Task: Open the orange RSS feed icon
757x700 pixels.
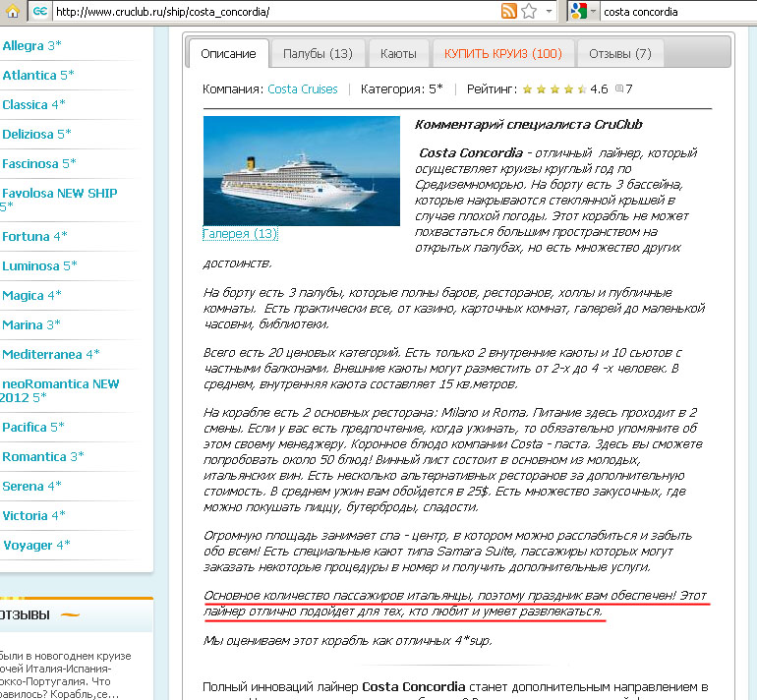Action: click(508, 11)
